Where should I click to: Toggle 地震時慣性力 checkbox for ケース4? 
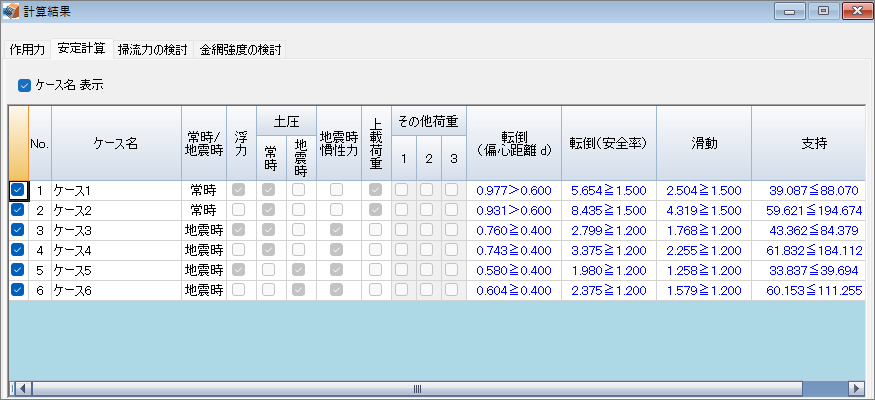[337, 250]
